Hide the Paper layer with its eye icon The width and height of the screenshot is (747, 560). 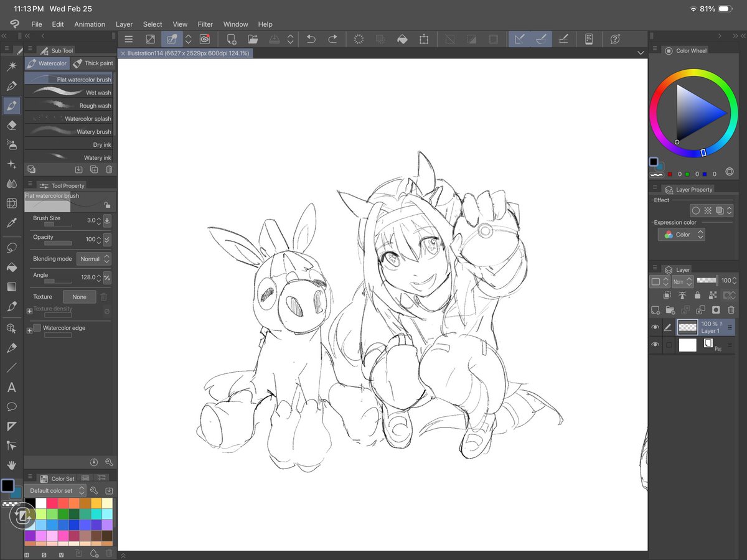tap(655, 345)
